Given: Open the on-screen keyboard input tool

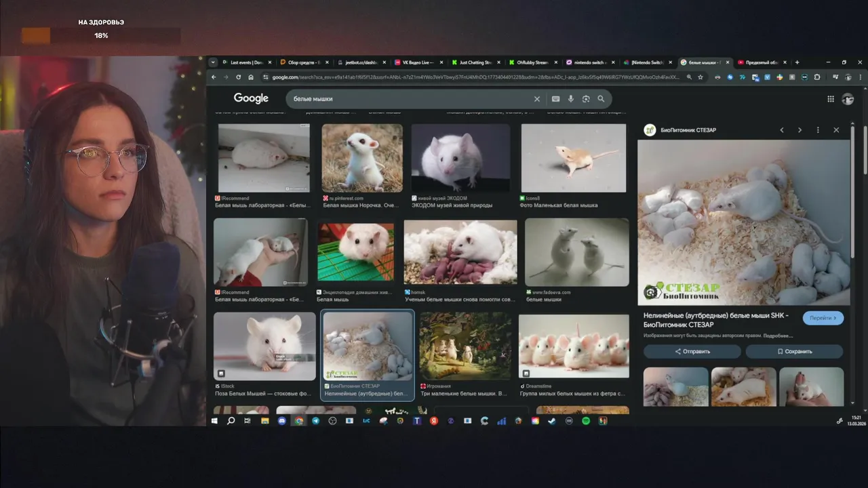Looking at the screenshot, I should pyautogui.click(x=556, y=99).
